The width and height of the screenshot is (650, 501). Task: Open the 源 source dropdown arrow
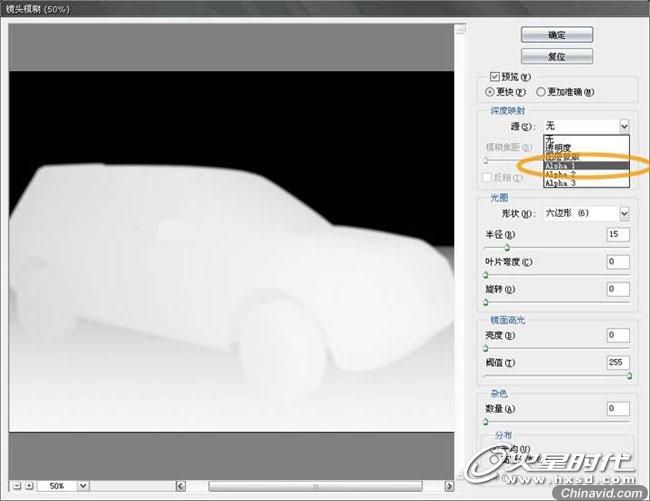(x=624, y=126)
